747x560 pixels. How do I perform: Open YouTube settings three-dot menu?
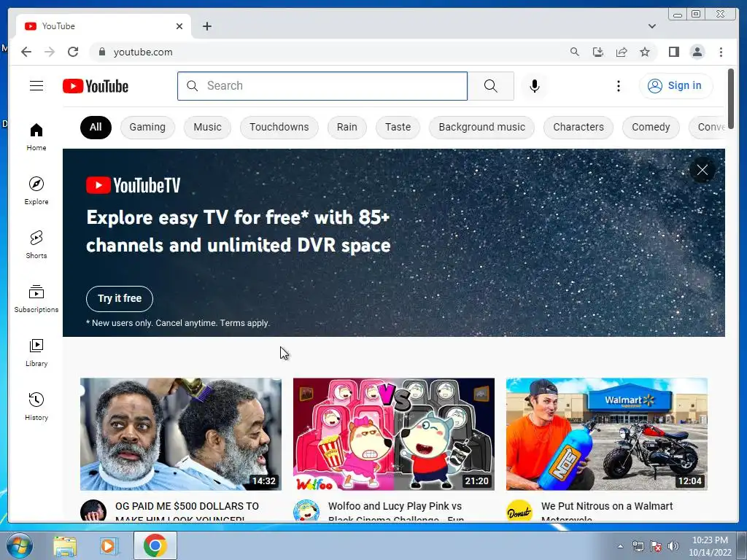(619, 86)
